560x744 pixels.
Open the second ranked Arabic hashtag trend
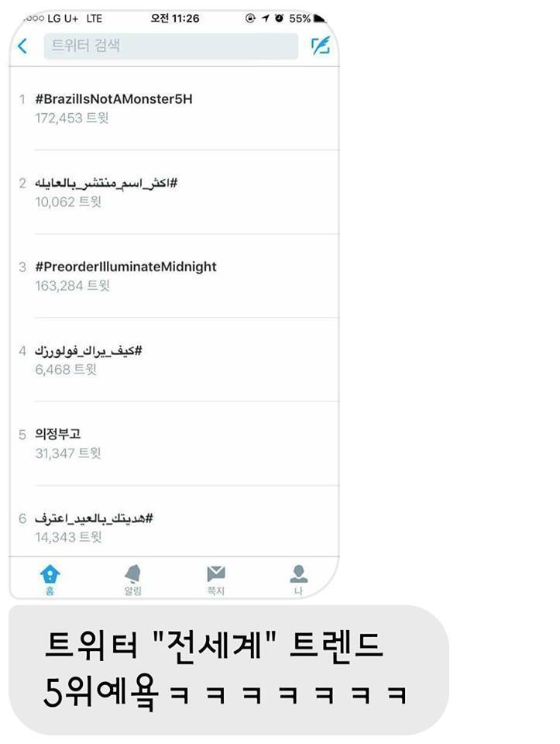(174, 192)
